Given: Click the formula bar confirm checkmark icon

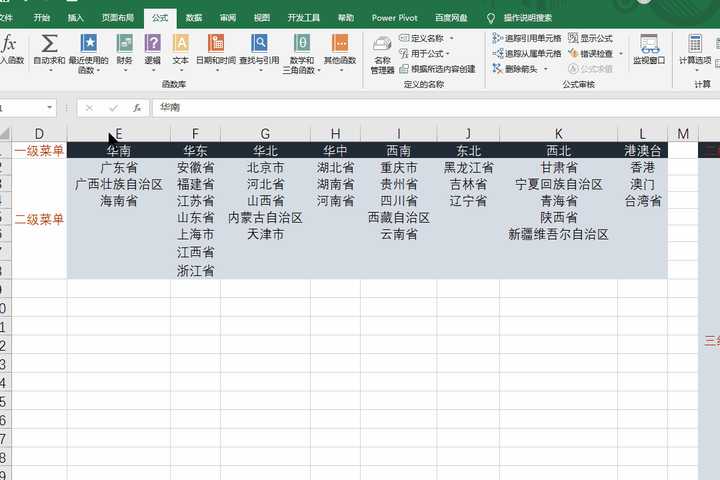Looking at the screenshot, I should point(113,108).
